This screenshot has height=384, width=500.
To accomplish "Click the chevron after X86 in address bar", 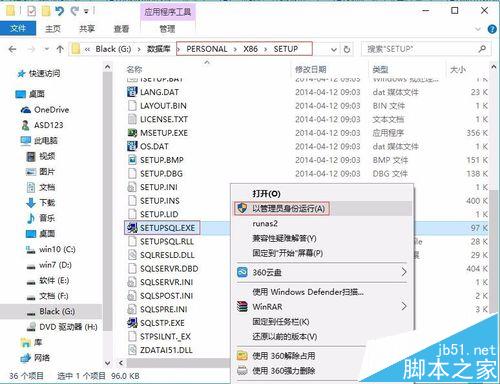I will pyautogui.click(x=266, y=49).
